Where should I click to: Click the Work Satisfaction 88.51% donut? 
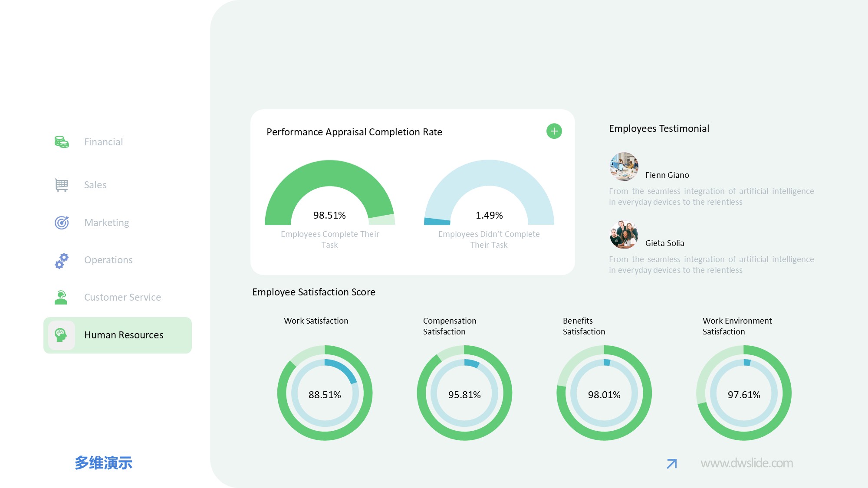[x=325, y=393]
